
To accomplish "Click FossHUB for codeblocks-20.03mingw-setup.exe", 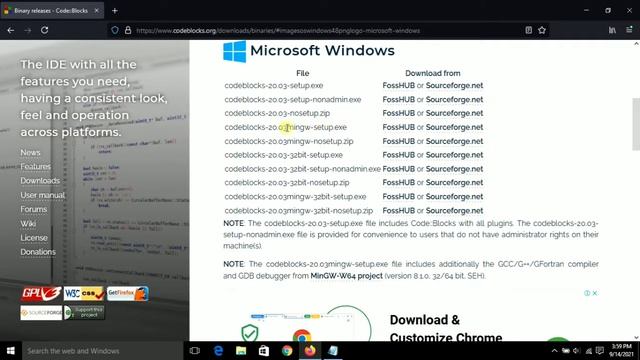I will pos(398,127).
